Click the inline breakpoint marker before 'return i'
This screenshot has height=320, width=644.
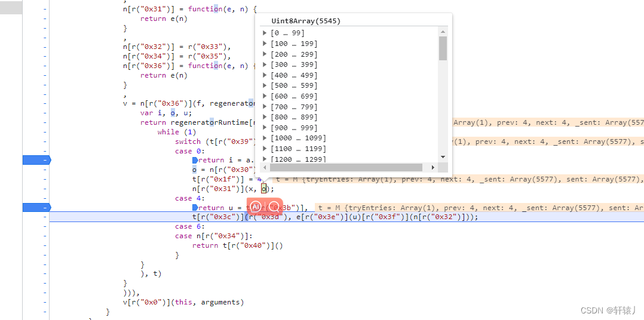[195, 160]
